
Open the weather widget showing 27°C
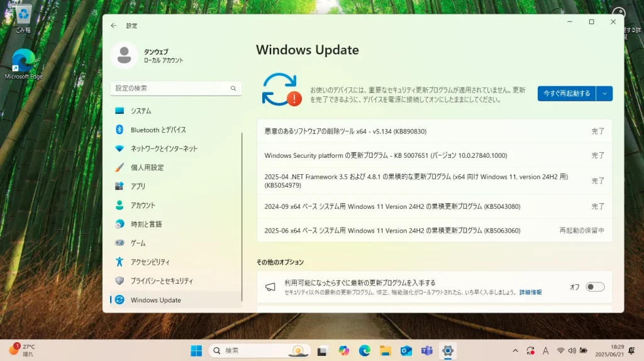(23, 350)
